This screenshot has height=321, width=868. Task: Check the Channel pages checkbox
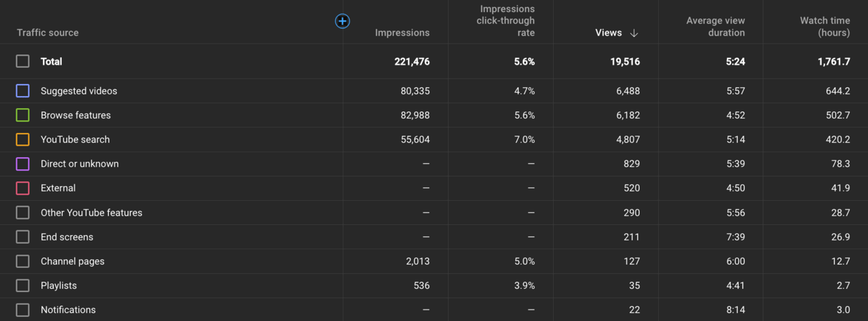(x=23, y=261)
